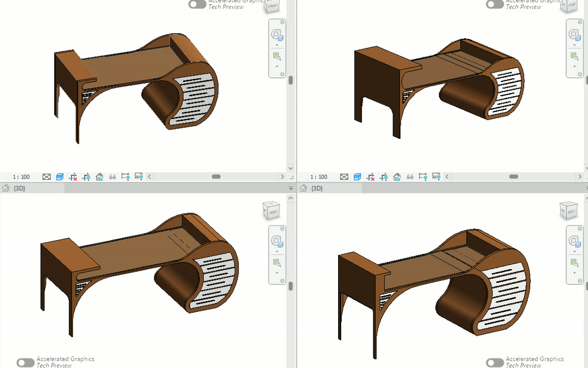Click home icon on bottom-right {3D} tab

click(x=303, y=188)
